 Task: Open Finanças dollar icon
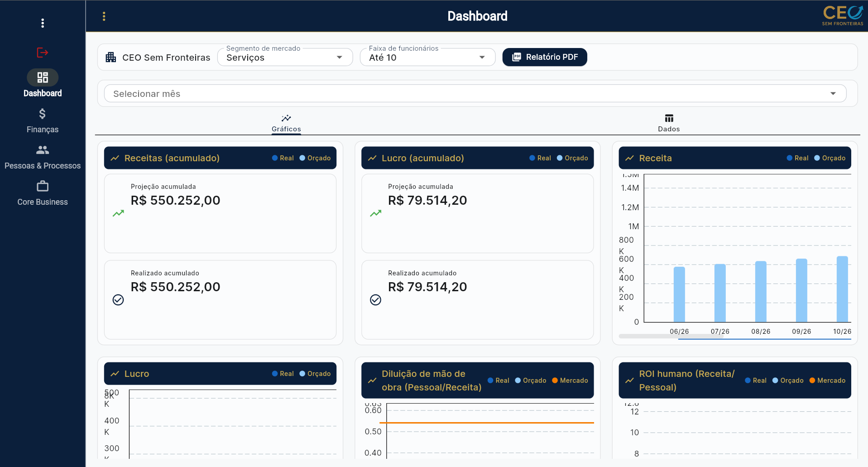coord(43,114)
